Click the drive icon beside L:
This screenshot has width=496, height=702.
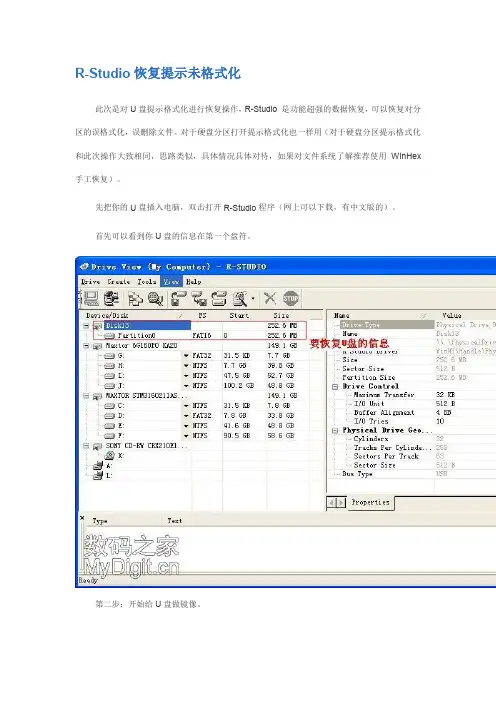[98, 475]
